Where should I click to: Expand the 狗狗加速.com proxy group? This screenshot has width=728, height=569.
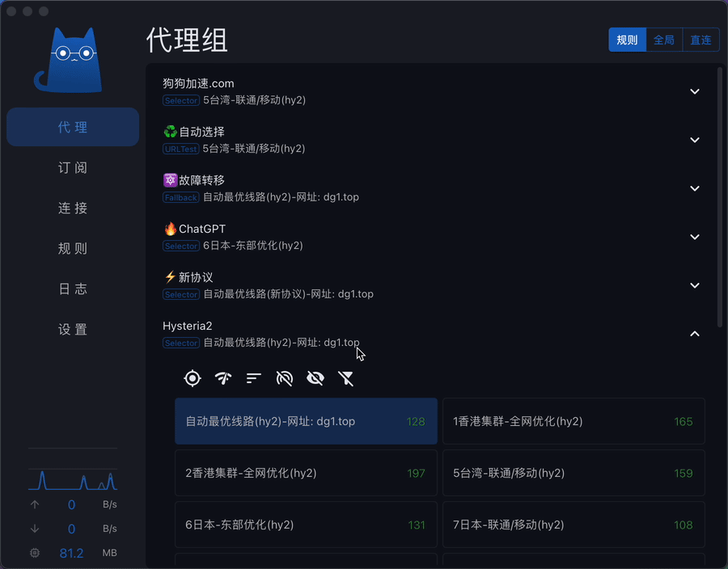pyautogui.click(x=694, y=91)
